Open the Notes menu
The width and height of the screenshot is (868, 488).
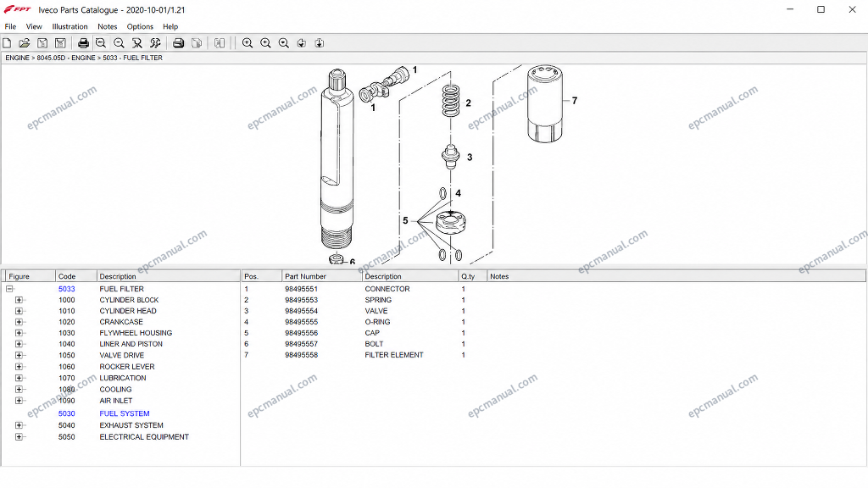[108, 26]
